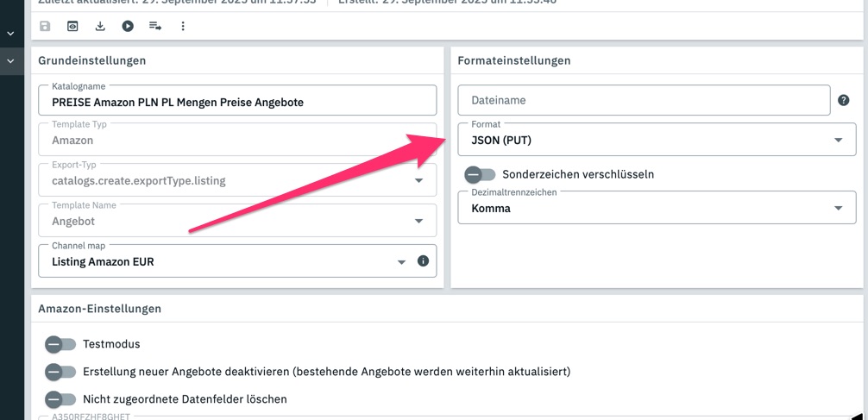
Task: Toggle Sonderzeichen verschlüsseln switch
Action: click(480, 174)
